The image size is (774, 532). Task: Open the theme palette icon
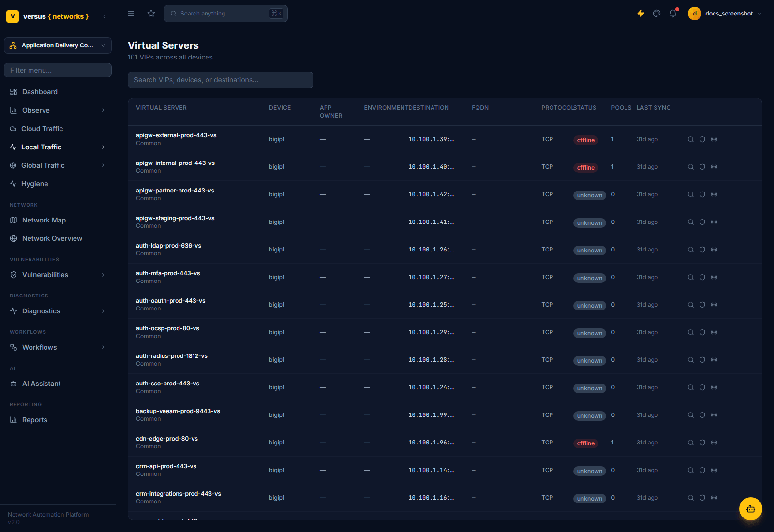pyautogui.click(x=656, y=14)
